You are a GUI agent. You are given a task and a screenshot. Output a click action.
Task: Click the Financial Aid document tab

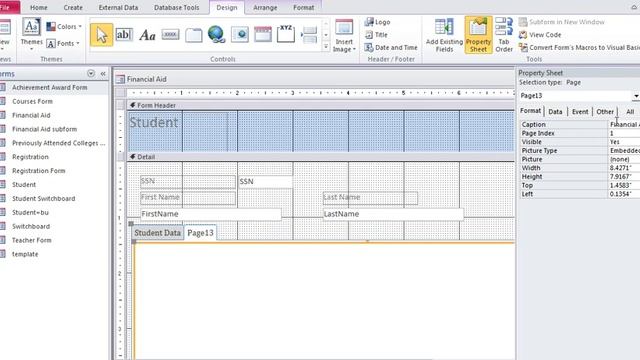pyautogui.click(x=142, y=79)
